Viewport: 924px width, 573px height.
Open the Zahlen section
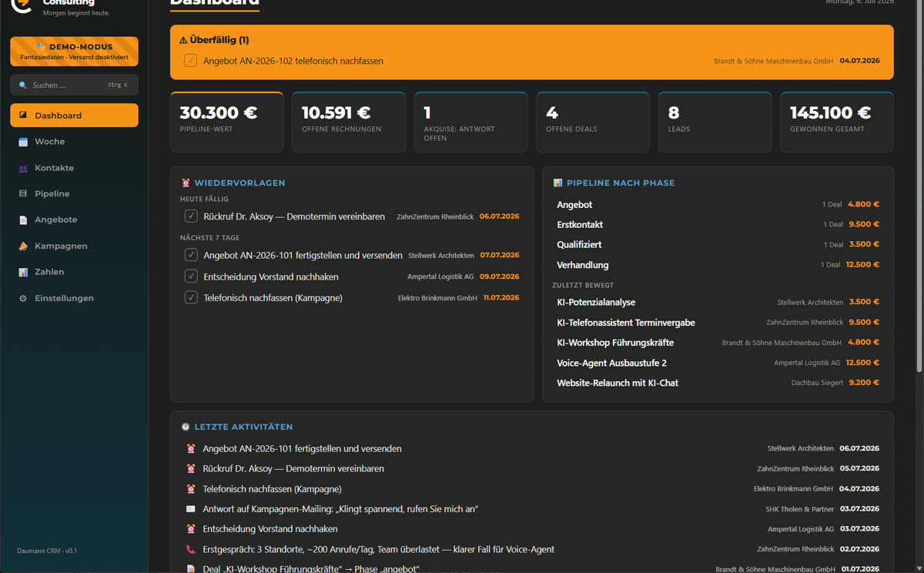click(x=74, y=273)
